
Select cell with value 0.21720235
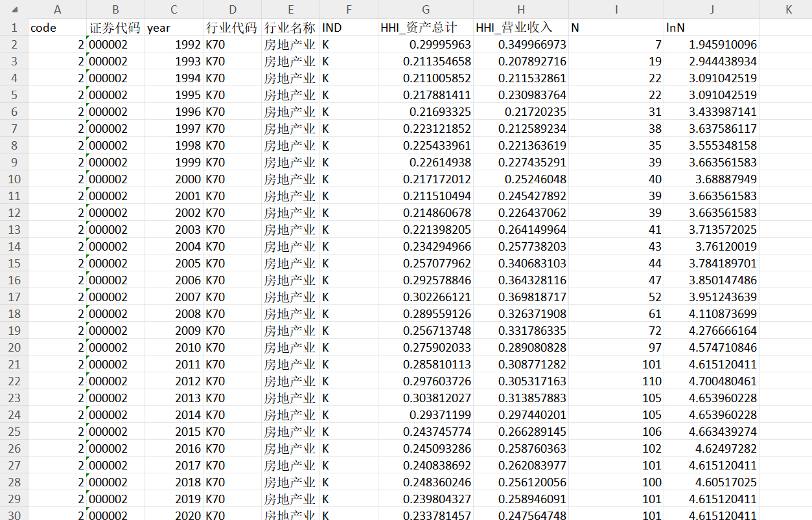[521, 112]
